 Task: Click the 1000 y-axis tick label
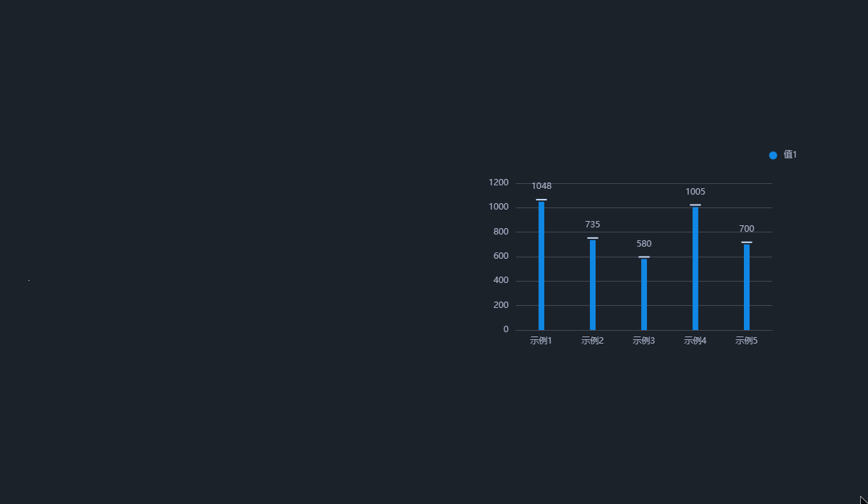coord(499,207)
